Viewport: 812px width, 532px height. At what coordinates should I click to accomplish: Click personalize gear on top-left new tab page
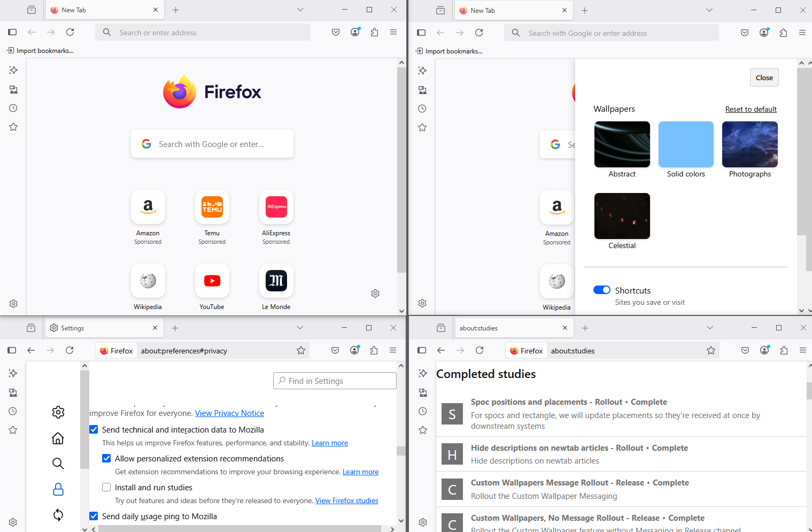tap(375, 294)
